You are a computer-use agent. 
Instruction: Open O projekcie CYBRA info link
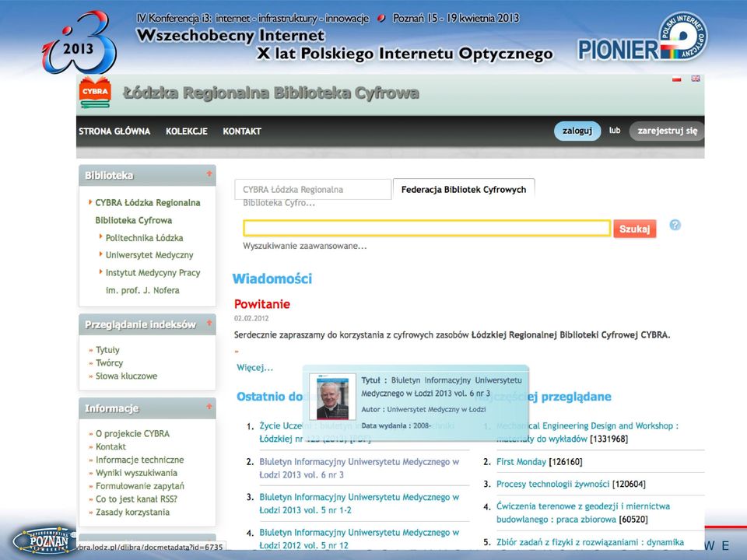click(x=132, y=433)
